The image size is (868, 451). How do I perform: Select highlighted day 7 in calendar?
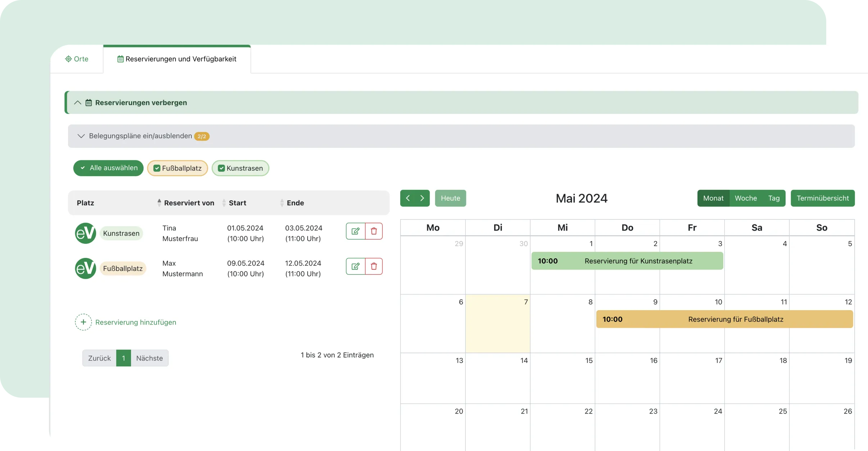pyautogui.click(x=498, y=323)
